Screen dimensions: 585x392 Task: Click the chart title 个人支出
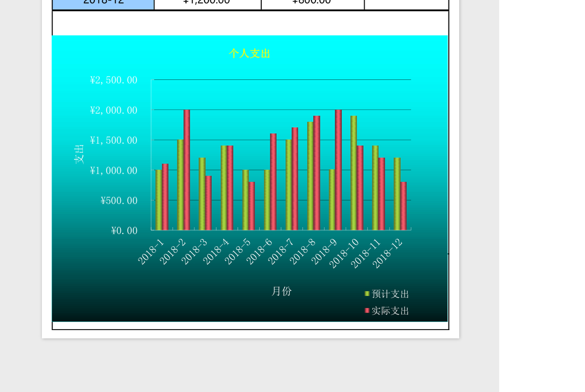tap(250, 54)
